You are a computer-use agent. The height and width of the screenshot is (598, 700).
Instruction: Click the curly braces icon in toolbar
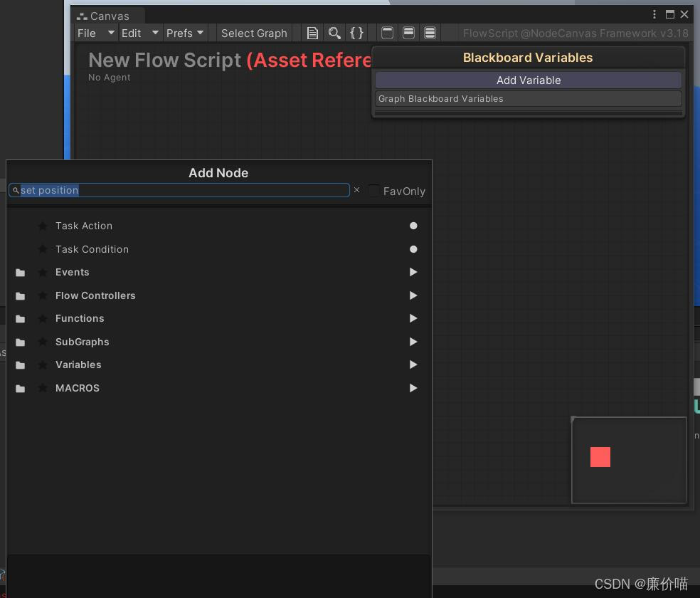point(356,33)
